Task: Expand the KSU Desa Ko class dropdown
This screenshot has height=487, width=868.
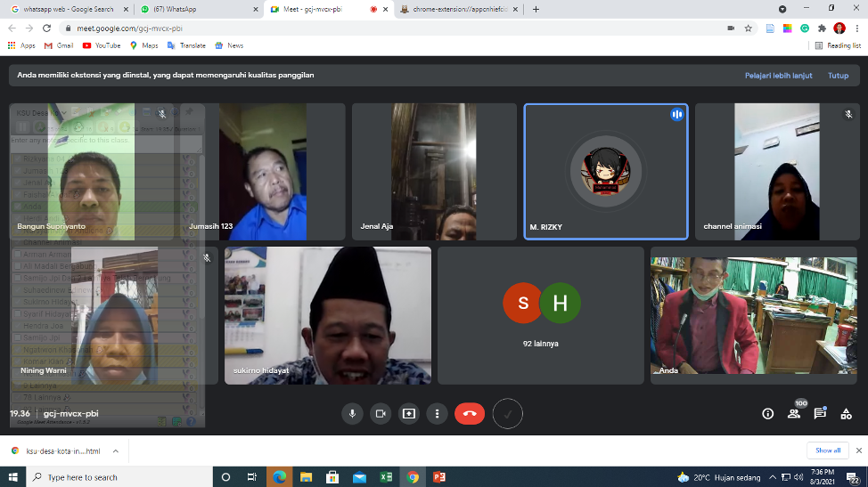Action: (x=42, y=113)
